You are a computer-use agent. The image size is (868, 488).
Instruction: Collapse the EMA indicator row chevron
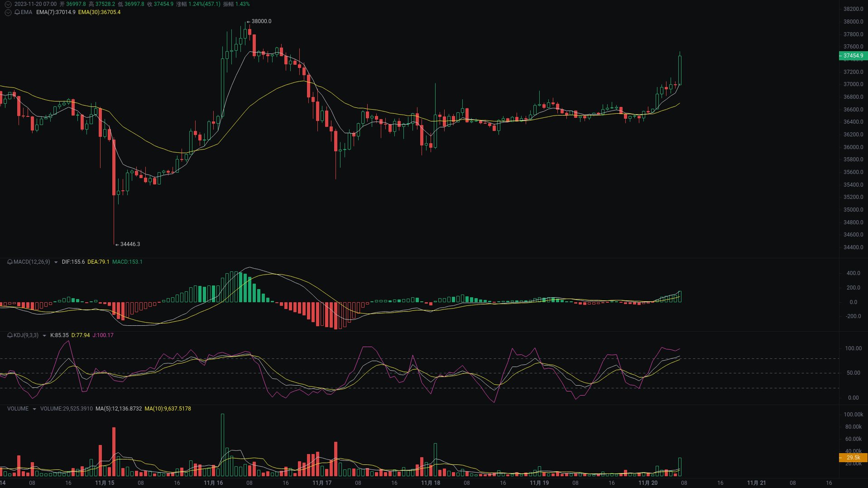point(8,12)
